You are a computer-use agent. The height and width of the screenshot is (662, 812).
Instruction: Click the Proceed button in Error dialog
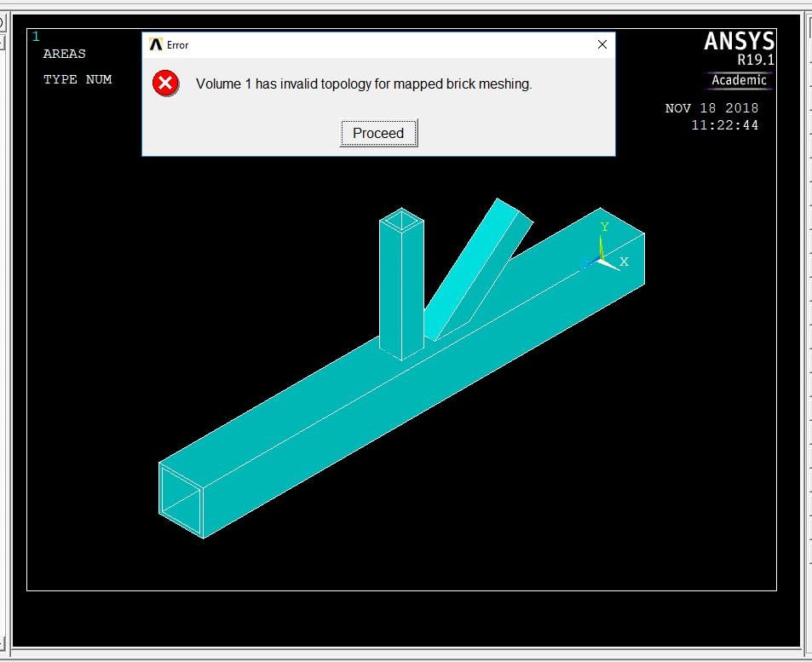coord(378,133)
